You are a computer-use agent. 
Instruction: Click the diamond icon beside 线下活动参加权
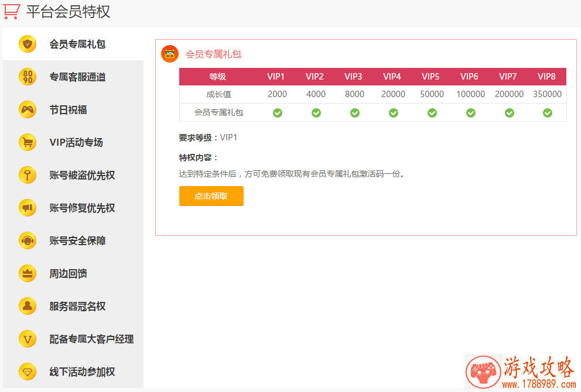28,372
